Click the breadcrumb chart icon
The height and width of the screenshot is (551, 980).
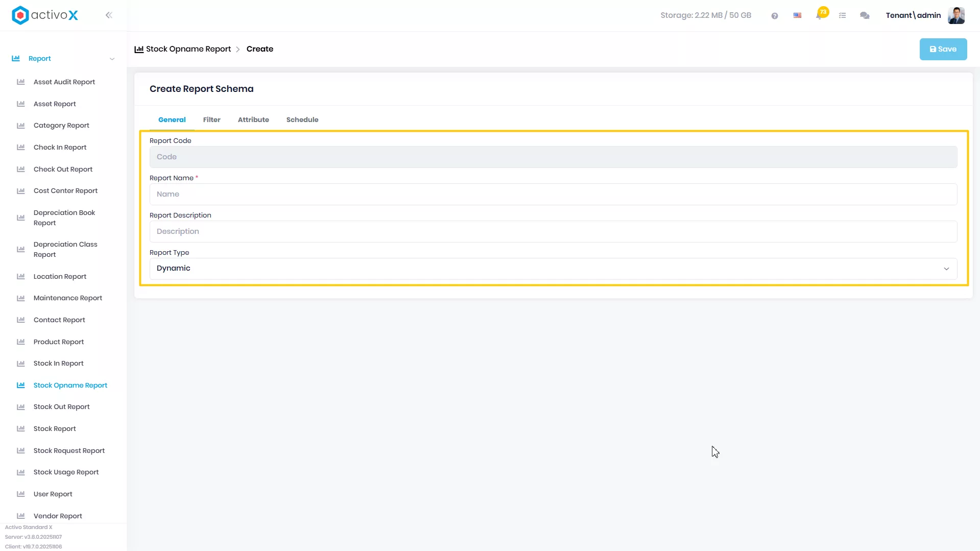[139, 49]
